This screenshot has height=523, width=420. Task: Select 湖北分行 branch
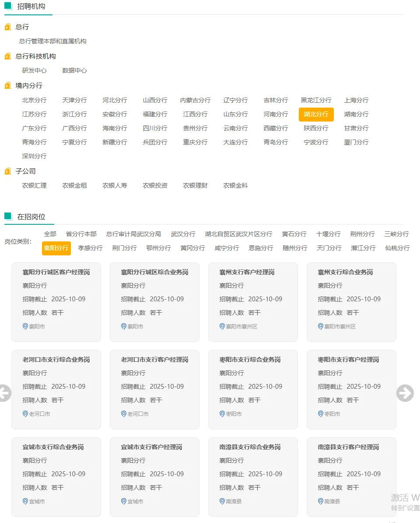316,115
